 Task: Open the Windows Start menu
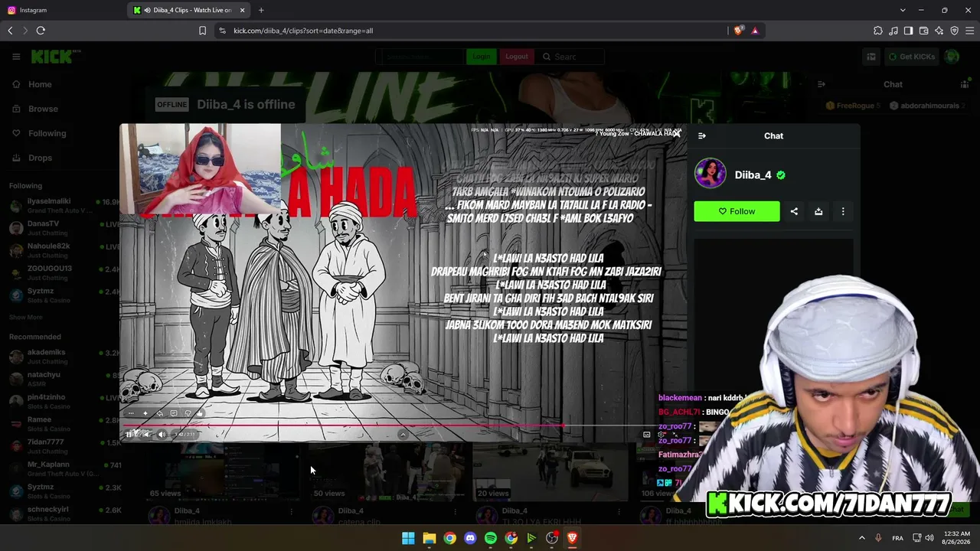408,538
